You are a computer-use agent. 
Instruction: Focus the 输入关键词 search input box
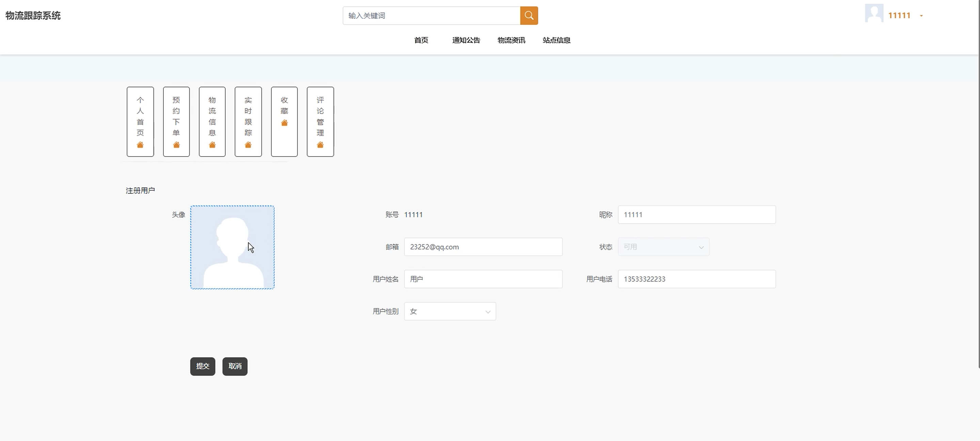pos(431,16)
